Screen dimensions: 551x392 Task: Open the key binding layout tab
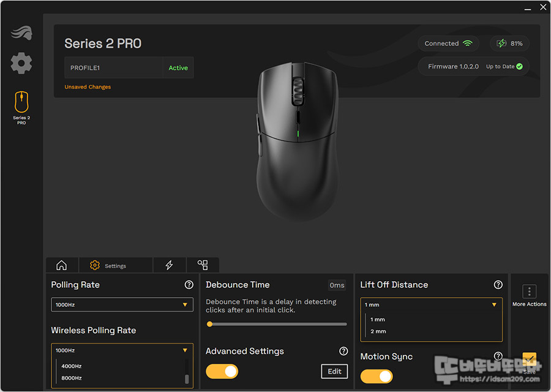point(203,265)
